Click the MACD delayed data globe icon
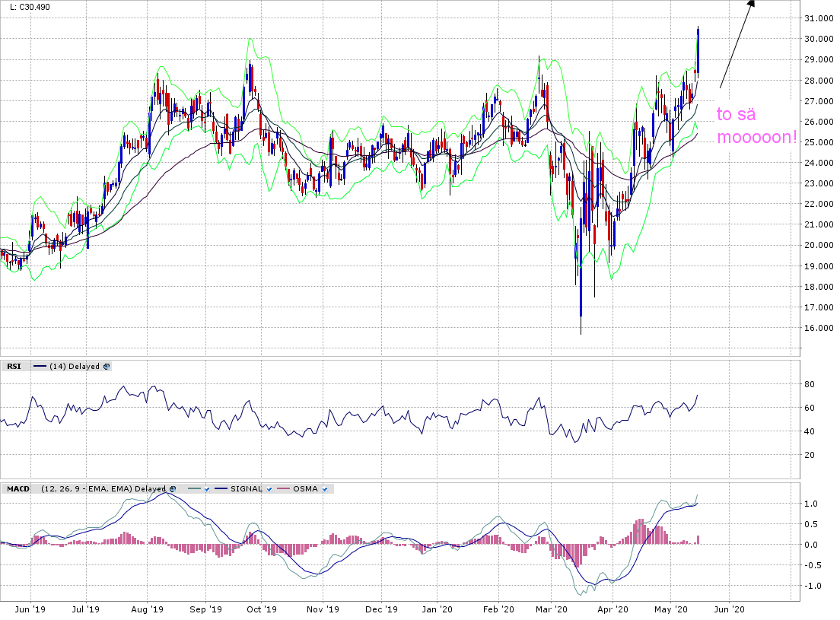Viewport: 840px width, 620px height. (x=172, y=488)
